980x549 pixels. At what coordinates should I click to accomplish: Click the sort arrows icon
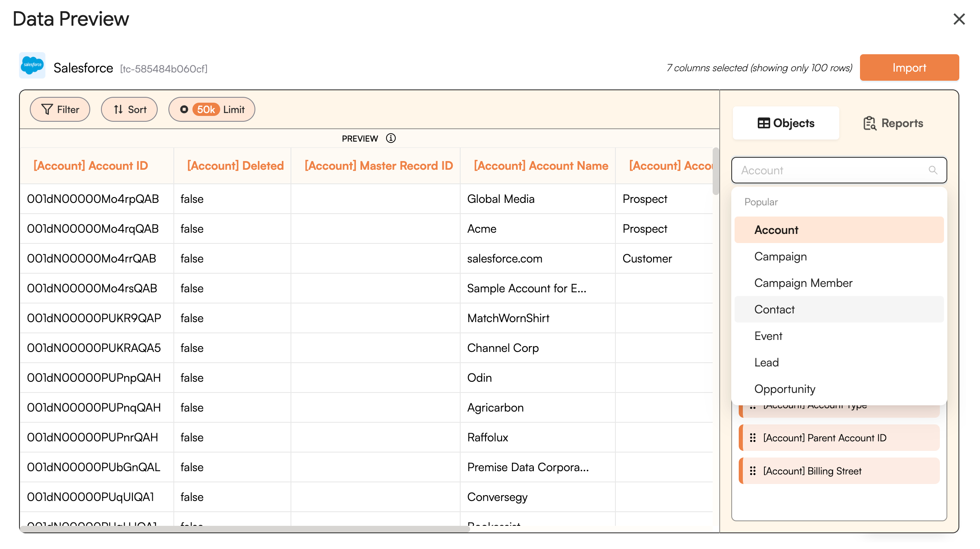pyautogui.click(x=118, y=109)
